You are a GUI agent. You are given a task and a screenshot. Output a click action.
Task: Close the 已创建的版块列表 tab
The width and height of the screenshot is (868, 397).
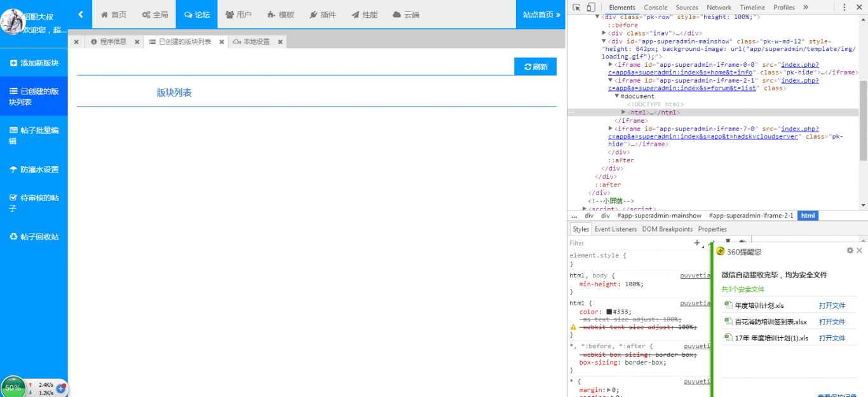(x=222, y=42)
